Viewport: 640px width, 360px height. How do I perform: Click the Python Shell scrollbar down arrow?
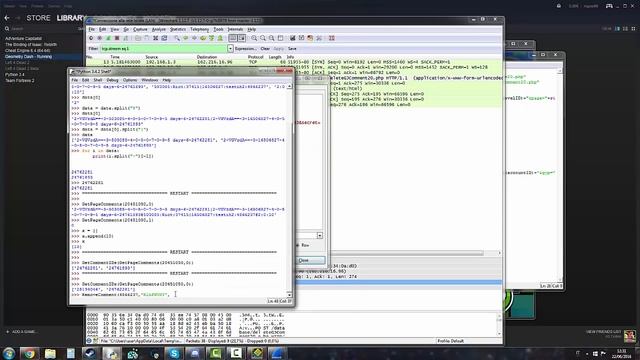pos(289,294)
